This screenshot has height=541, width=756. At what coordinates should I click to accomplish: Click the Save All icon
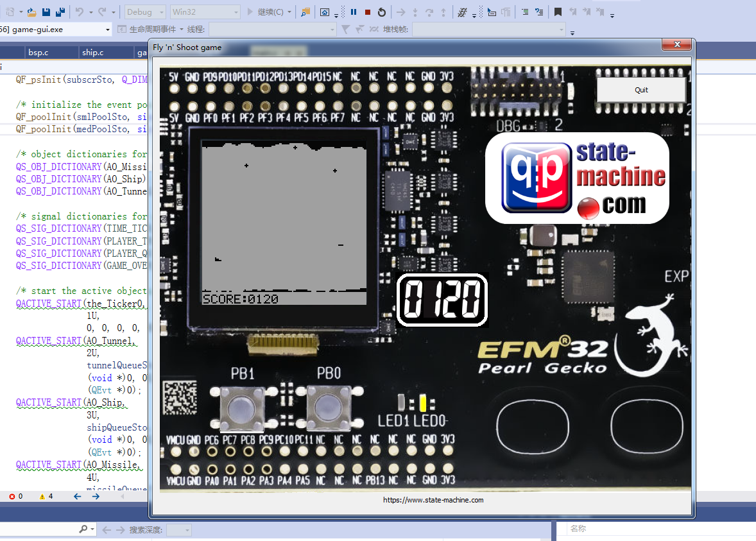tap(60, 12)
